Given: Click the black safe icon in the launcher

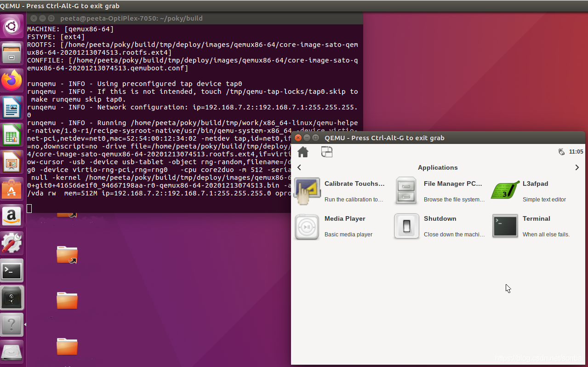Looking at the screenshot, I should tap(12, 298).
